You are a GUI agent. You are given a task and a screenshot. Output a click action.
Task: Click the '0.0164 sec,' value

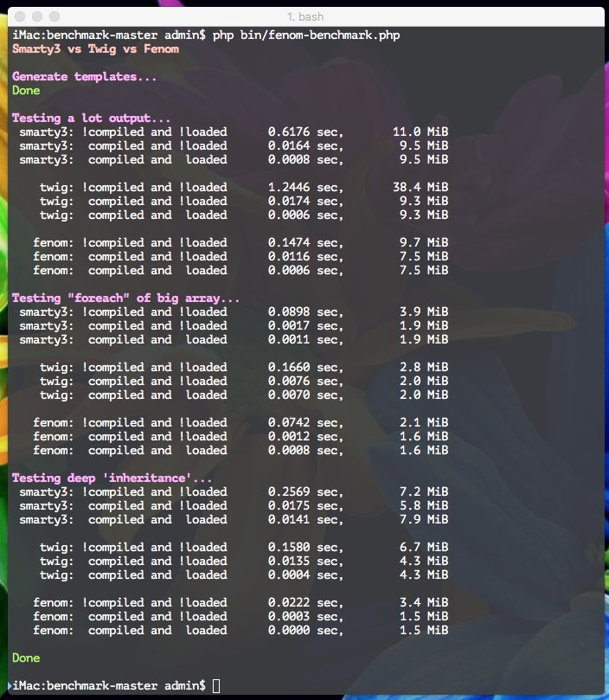point(305,146)
